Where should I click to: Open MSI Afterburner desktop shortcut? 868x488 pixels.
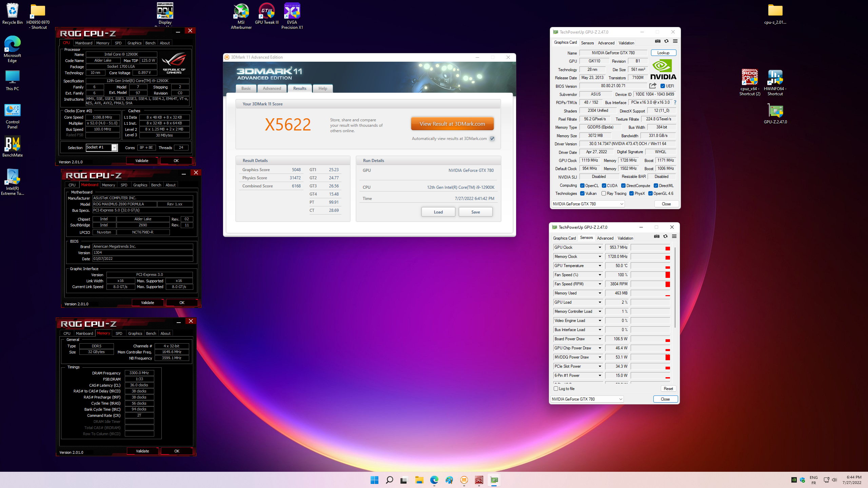[x=241, y=16]
